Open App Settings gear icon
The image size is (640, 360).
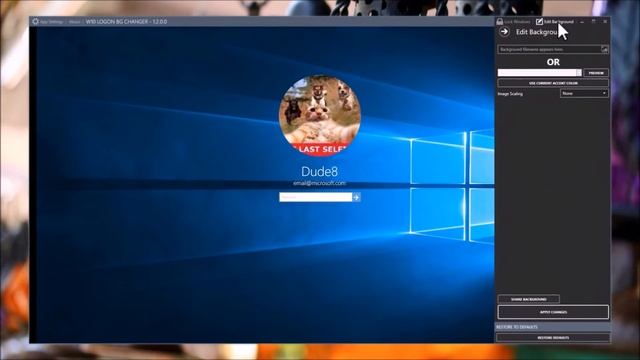(x=36, y=21)
